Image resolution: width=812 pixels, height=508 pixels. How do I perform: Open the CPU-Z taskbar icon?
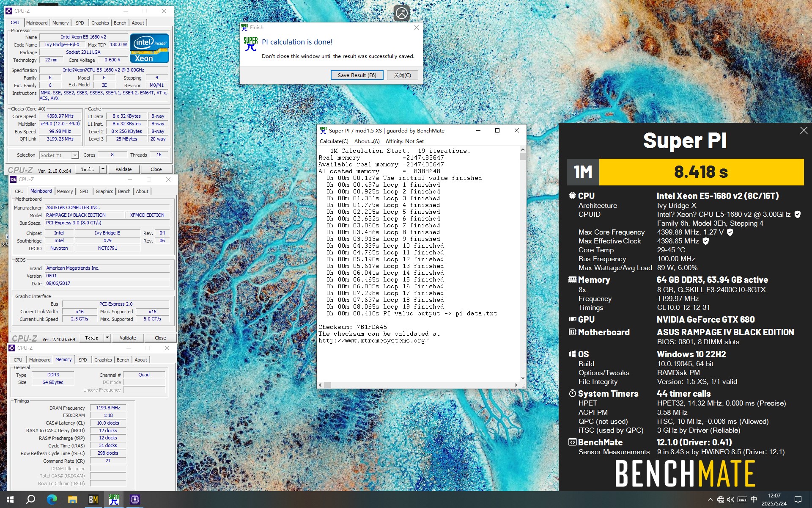pyautogui.click(x=135, y=500)
